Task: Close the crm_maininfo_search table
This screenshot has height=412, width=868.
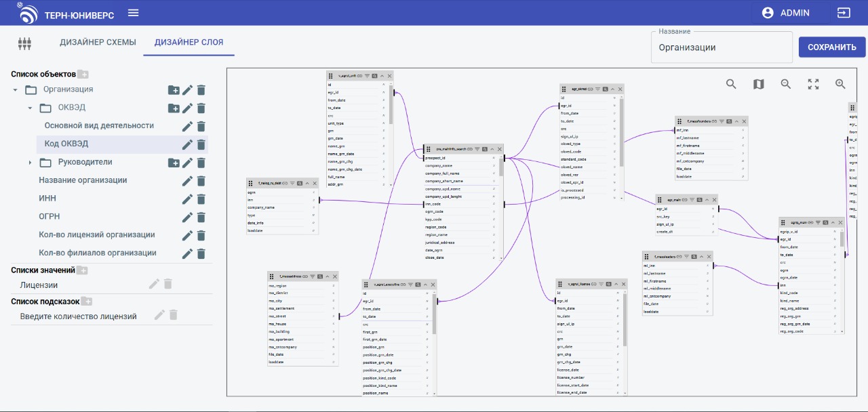Action: click(499, 149)
